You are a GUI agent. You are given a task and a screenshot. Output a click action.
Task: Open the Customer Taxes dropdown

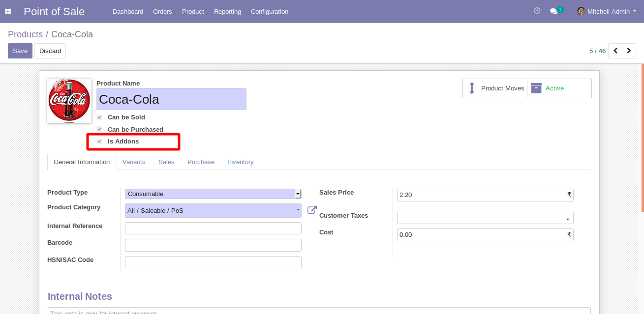485,218
